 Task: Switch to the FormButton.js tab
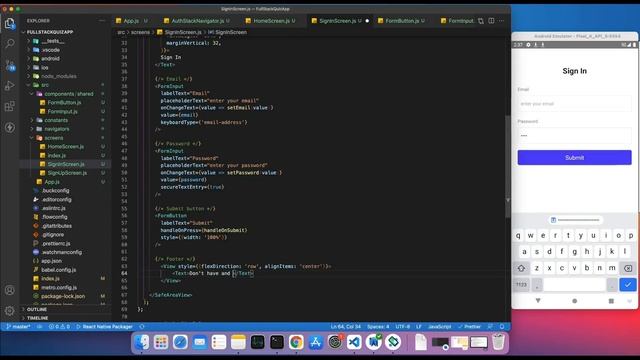coord(402,20)
